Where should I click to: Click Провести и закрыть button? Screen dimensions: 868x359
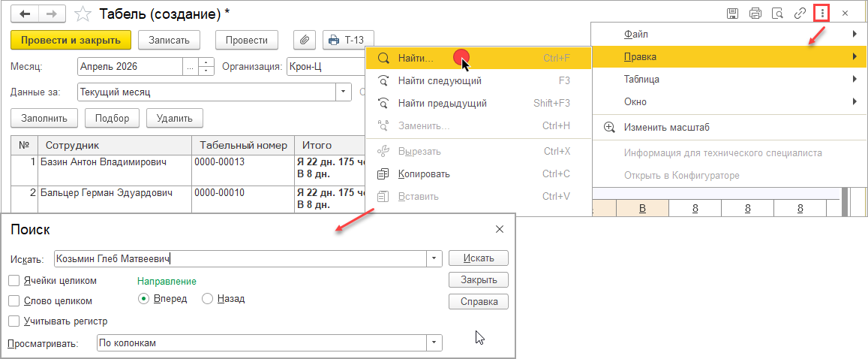coord(71,40)
